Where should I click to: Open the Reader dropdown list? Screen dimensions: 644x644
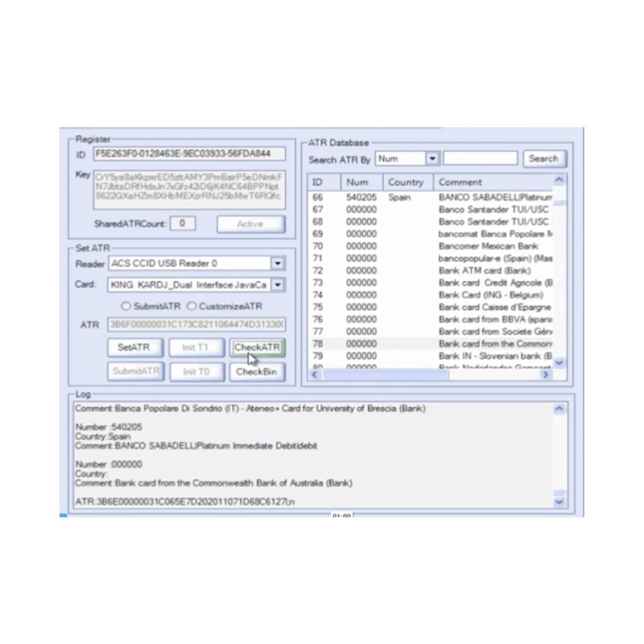tap(277, 264)
